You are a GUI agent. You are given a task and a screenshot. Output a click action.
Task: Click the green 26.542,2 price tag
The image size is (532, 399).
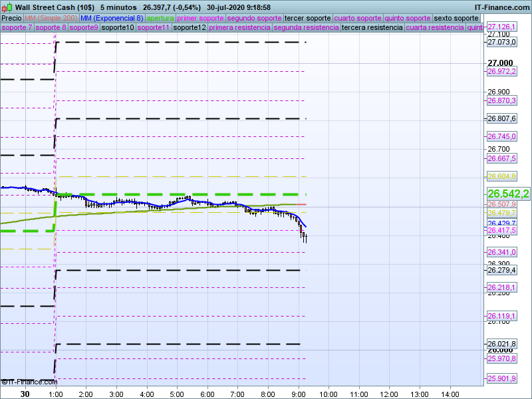coord(508,194)
